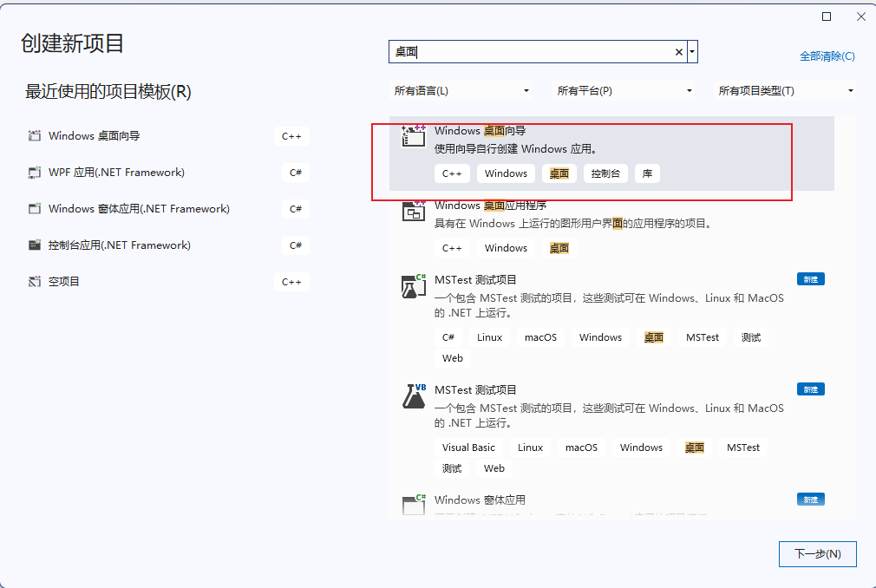Image resolution: width=876 pixels, height=588 pixels.
Task: Clear search text with the X icon
Action: point(679,52)
